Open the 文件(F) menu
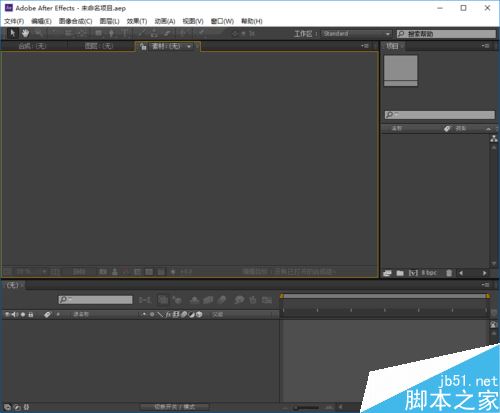Screen dimensions: 500x413 point(14,21)
